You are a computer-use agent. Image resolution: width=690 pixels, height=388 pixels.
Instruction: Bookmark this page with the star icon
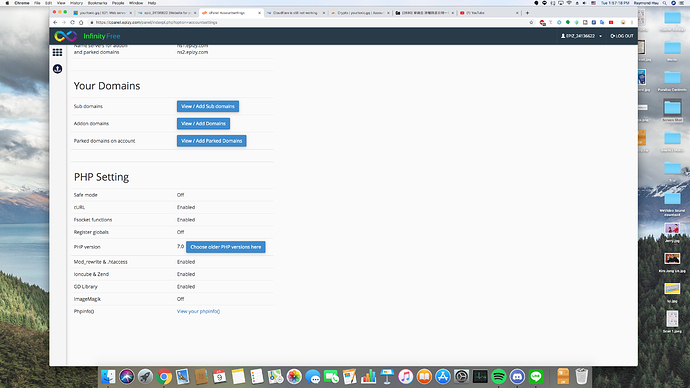coord(531,22)
